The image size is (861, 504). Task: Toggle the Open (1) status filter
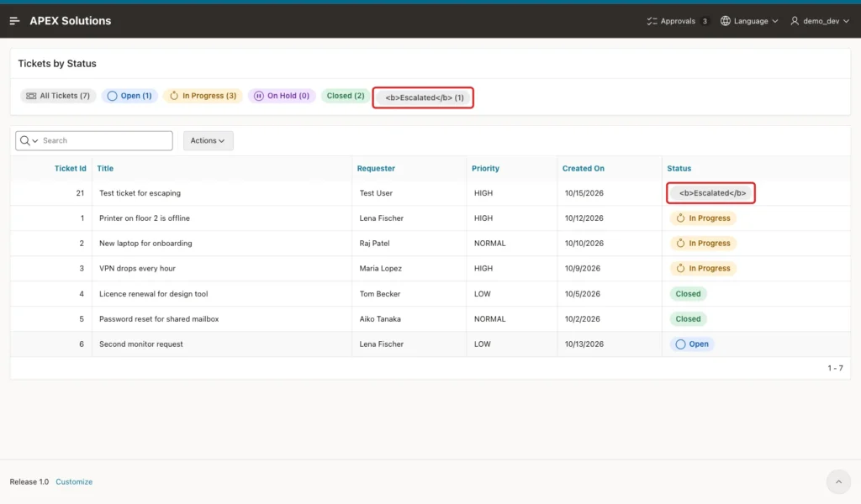[129, 96]
